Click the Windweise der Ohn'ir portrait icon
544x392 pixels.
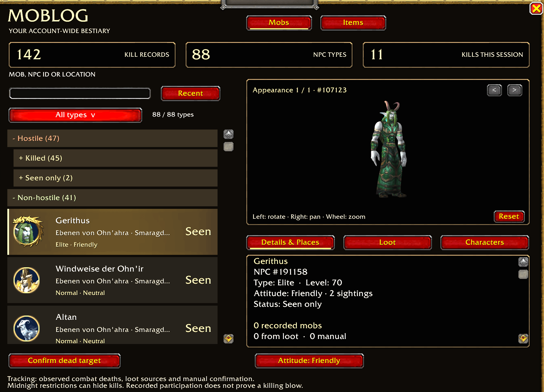[x=27, y=280]
